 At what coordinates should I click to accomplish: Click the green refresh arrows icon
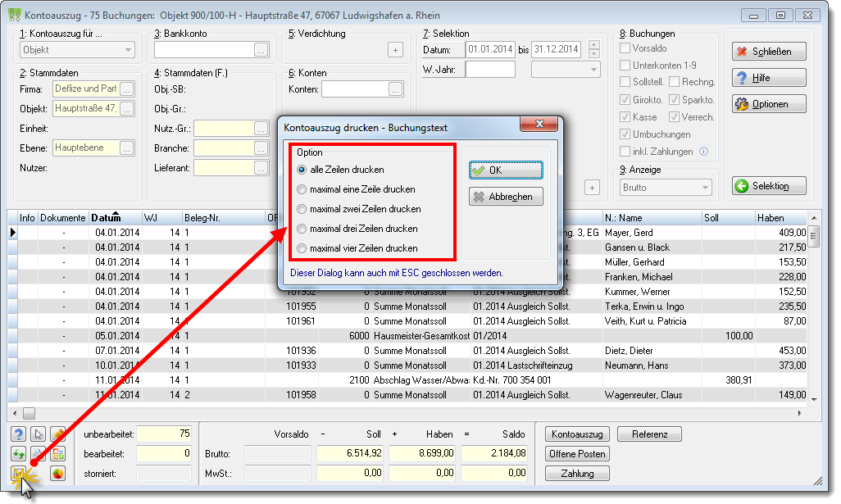point(19,454)
